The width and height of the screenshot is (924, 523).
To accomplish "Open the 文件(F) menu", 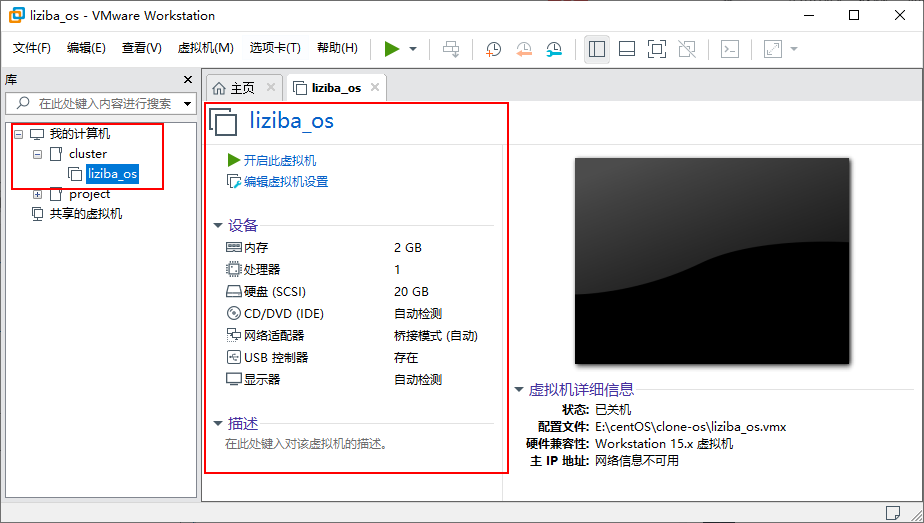I will pos(32,48).
